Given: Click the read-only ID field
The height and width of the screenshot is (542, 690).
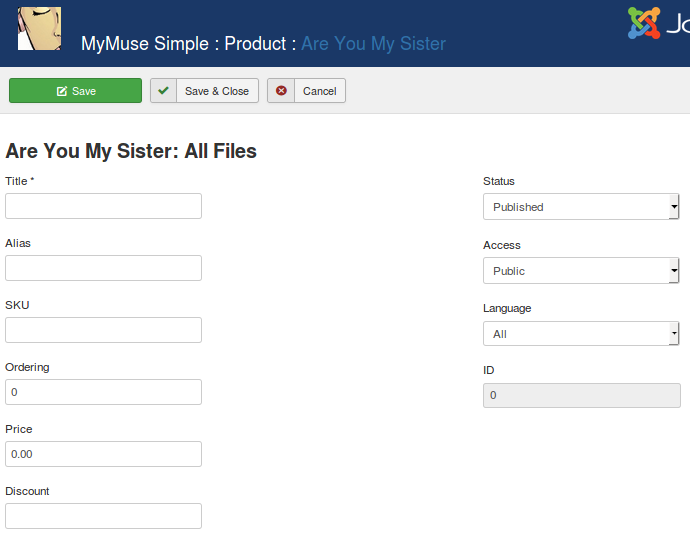Looking at the screenshot, I should pos(581,396).
